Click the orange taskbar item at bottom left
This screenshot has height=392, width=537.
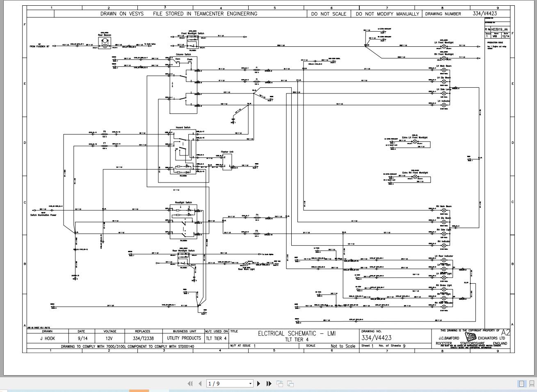tap(139, 391)
